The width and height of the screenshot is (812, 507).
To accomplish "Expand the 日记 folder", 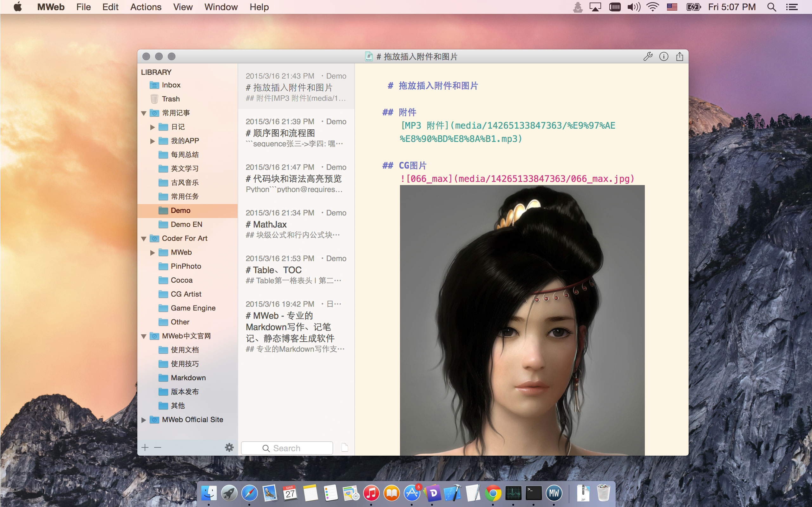I will coord(152,127).
